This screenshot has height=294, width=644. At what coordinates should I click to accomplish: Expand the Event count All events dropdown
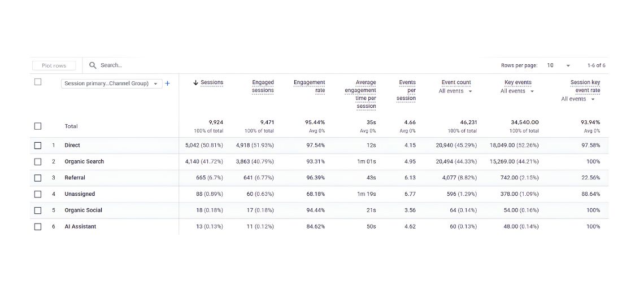455,91
